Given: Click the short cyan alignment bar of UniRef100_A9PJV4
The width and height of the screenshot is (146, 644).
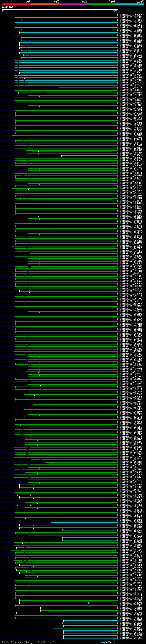Looking at the screenshot, I should 88,88.
